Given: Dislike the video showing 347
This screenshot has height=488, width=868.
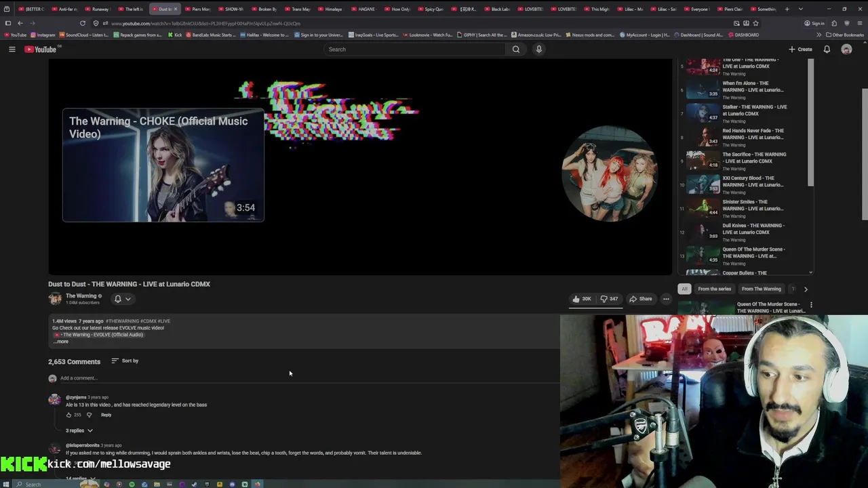Looking at the screenshot, I should pyautogui.click(x=609, y=299).
